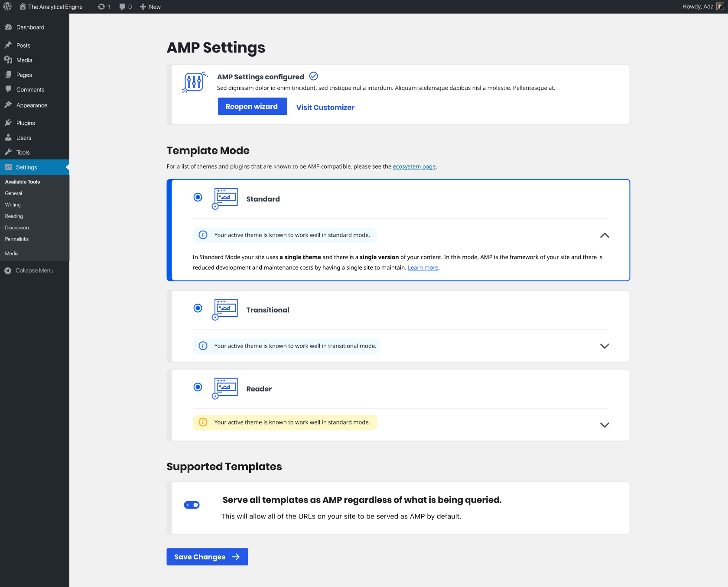Toggle serve all templates as AMP switch

[x=192, y=505]
